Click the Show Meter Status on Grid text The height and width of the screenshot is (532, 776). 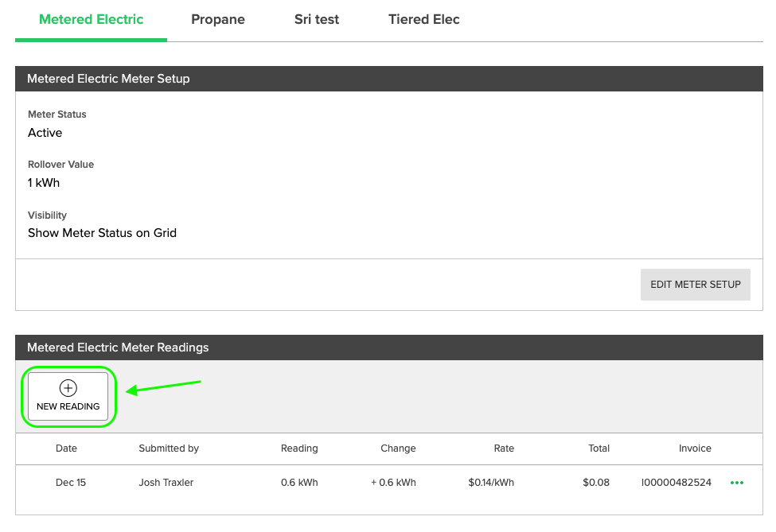[x=102, y=233]
